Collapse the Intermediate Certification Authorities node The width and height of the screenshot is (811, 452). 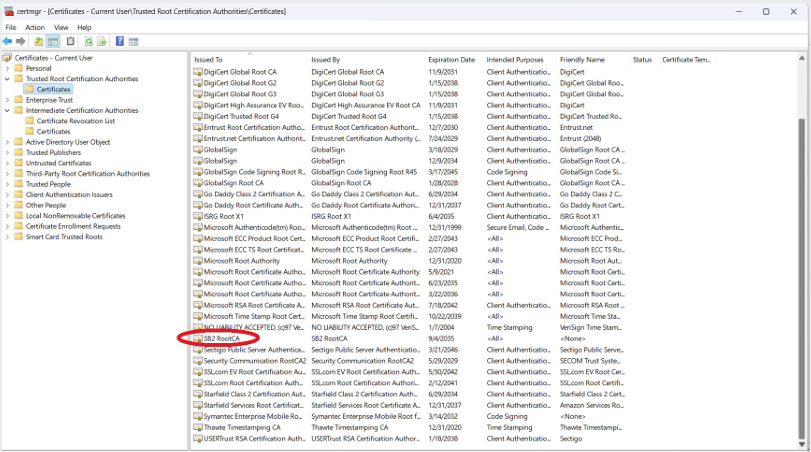click(7, 111)
